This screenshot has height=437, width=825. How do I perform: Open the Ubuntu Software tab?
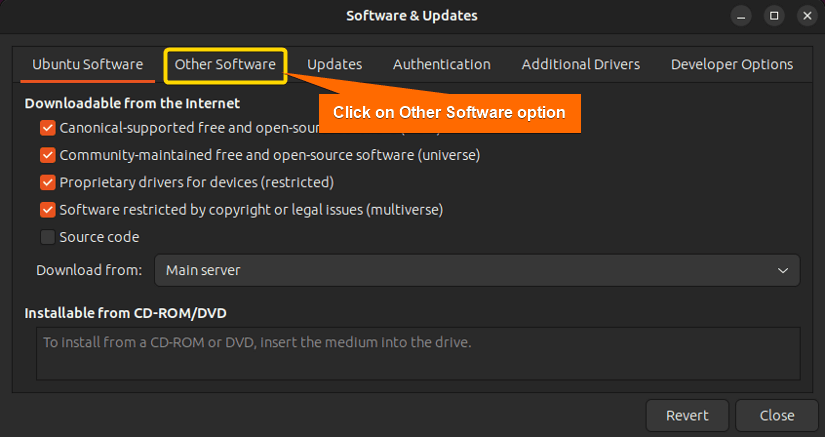tap(87, 65)
